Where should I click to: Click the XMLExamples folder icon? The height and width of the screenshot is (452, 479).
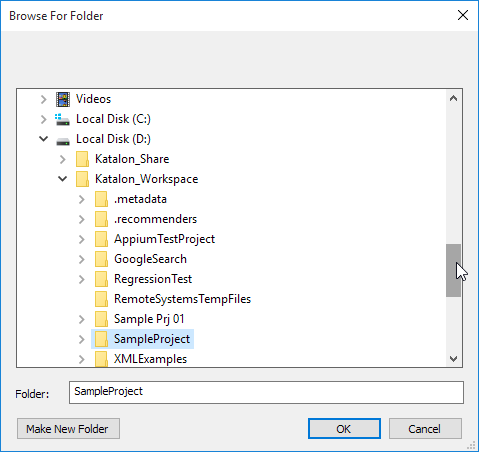101,359
